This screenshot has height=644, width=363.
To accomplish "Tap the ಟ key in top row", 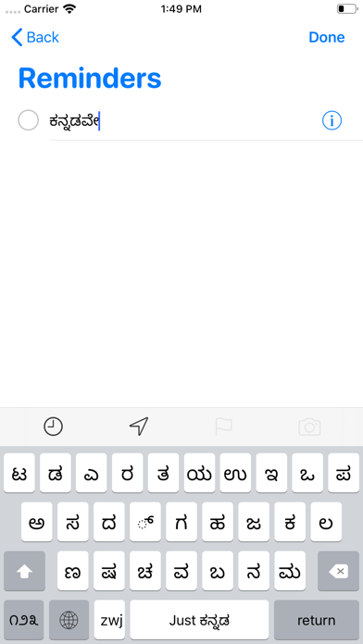I will (19, 473).
